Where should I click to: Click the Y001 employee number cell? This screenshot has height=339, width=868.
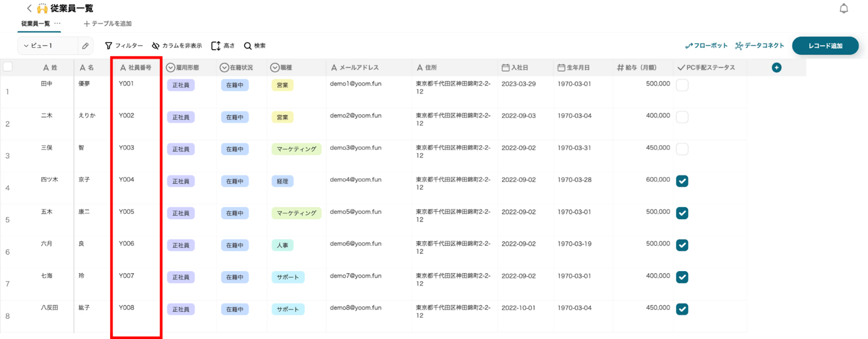pos(126,84)
